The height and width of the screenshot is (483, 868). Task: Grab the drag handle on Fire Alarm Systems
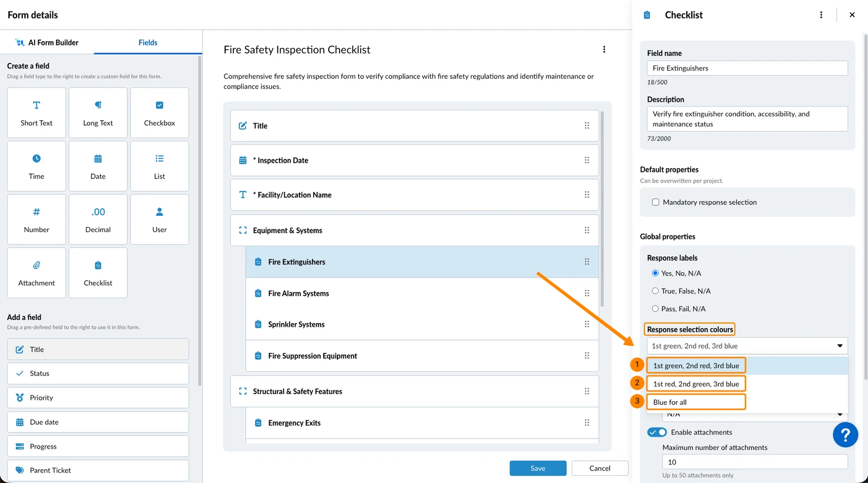(x=586, y=293)
